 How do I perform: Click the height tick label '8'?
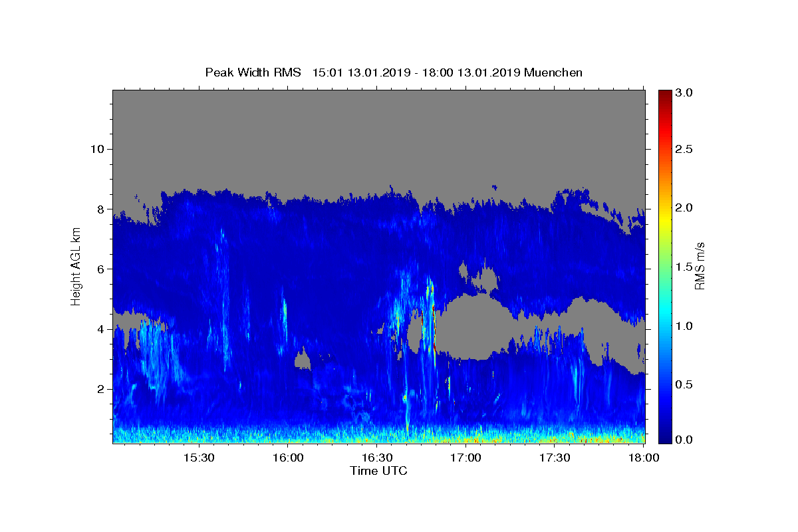click(99, 209)
